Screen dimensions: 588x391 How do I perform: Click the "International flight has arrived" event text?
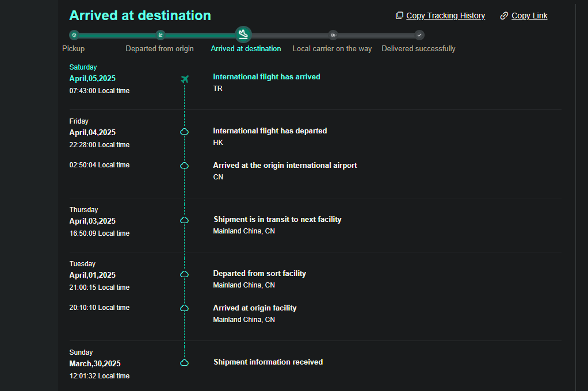point(266,76)
